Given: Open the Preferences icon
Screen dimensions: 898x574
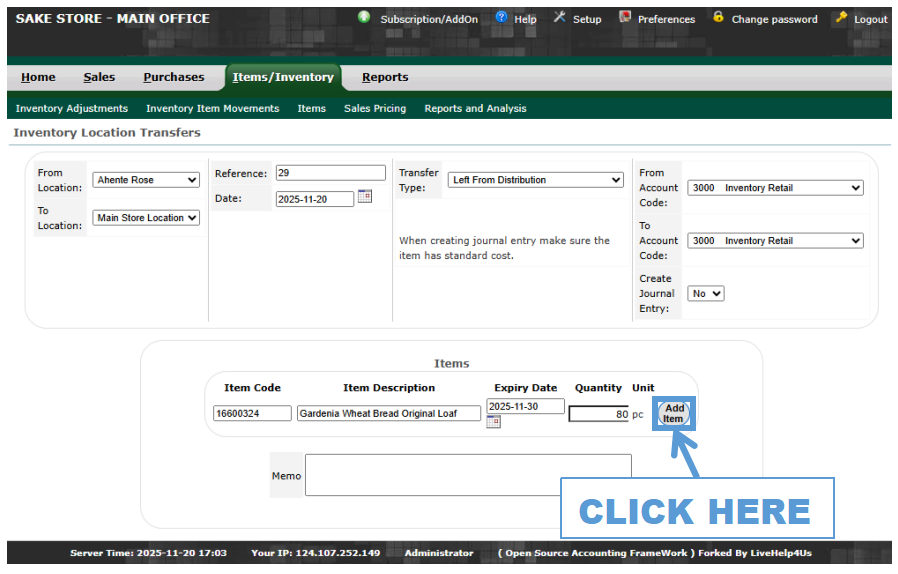Looking at the screenshot, I should tap(625, 18).
